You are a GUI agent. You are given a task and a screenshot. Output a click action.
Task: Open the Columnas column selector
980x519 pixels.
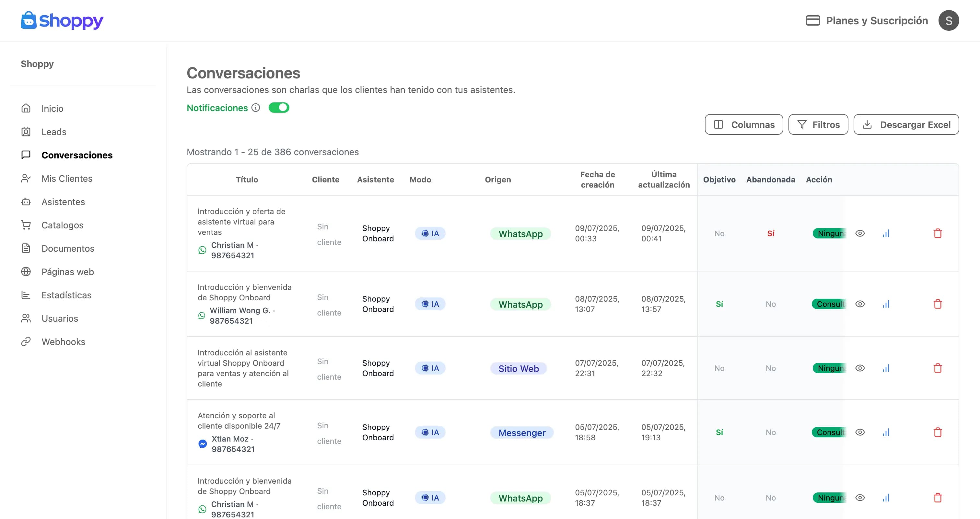pyautogui.click(x=744, y=125)
